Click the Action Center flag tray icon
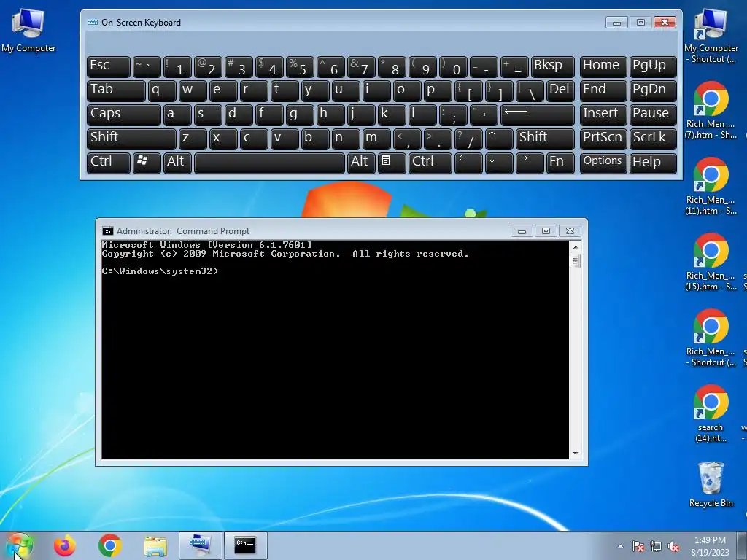The height and width of the screenshot is (560, 747). tap(638, 546)
